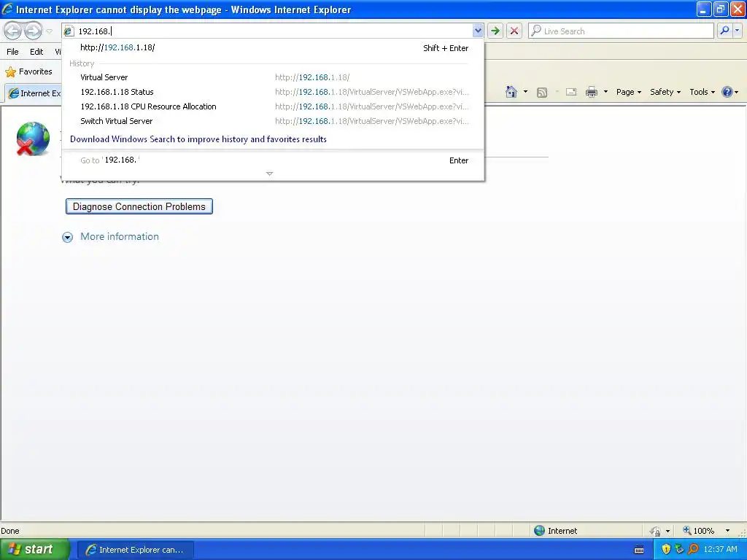Click the on-screen keyboard tray icon
This screenshot has height=560, width=747.
coord(639,550)
